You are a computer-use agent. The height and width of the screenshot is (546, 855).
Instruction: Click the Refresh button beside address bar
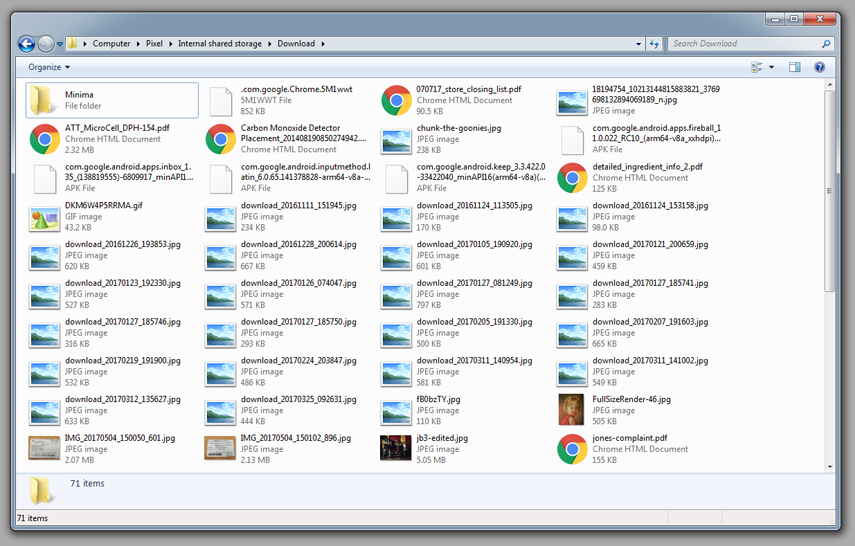click(654, 44)
